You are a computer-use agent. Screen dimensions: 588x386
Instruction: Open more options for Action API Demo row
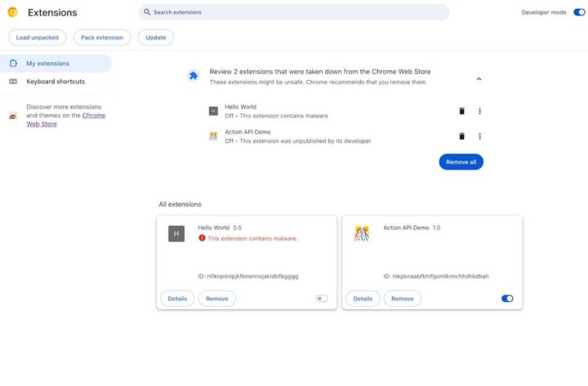(x=479, y=136)
